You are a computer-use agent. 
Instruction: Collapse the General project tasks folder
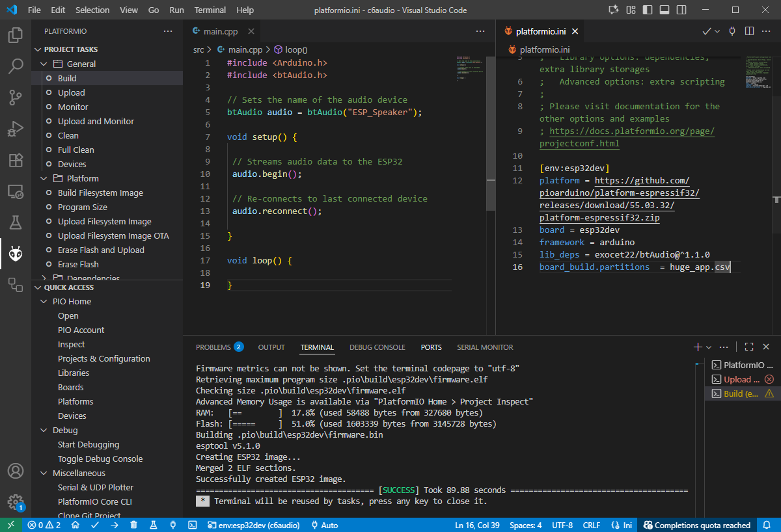pos(44,64)
